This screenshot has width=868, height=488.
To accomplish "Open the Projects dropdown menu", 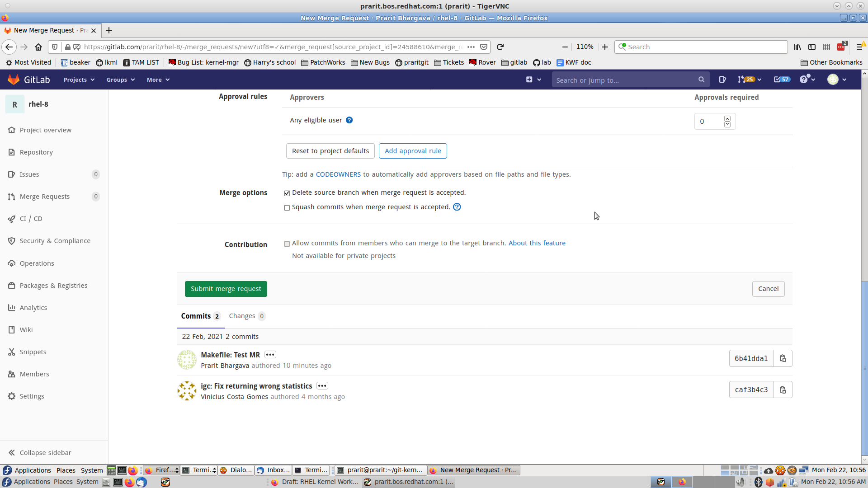I will pyautogui.click(x=79, y=80).
